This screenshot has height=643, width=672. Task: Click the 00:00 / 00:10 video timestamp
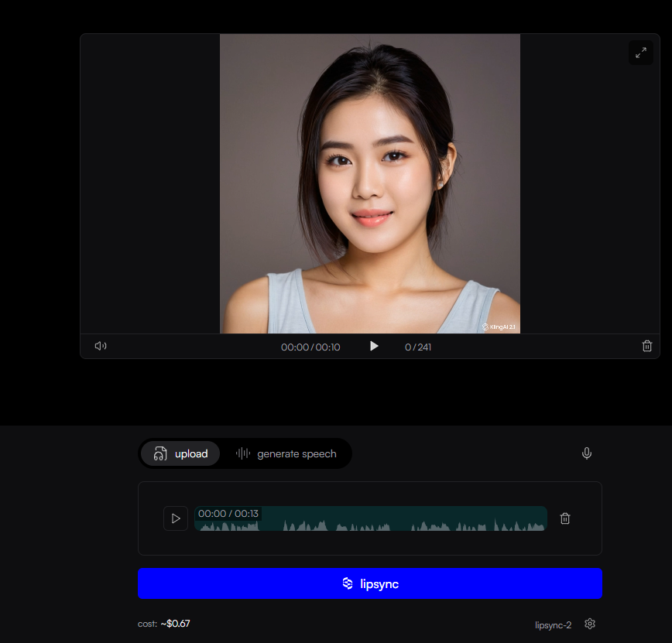tap(310, 347)
